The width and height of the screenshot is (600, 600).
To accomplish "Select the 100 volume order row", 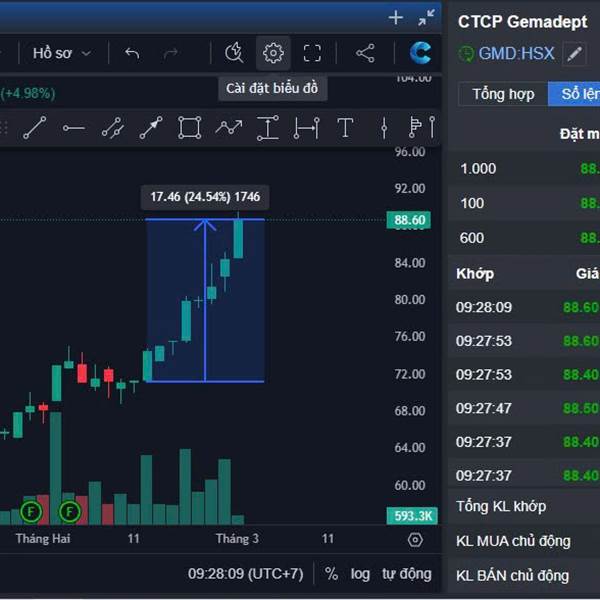I will (x=524, y=203).
